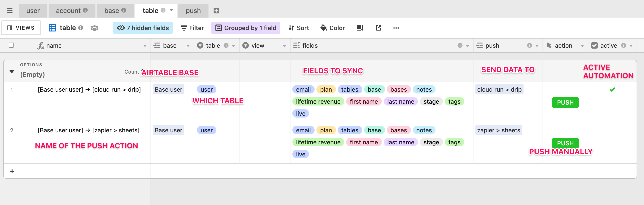Click 'live' tag in row 1 fields
The image size is (644, 205).
point(300,114)
